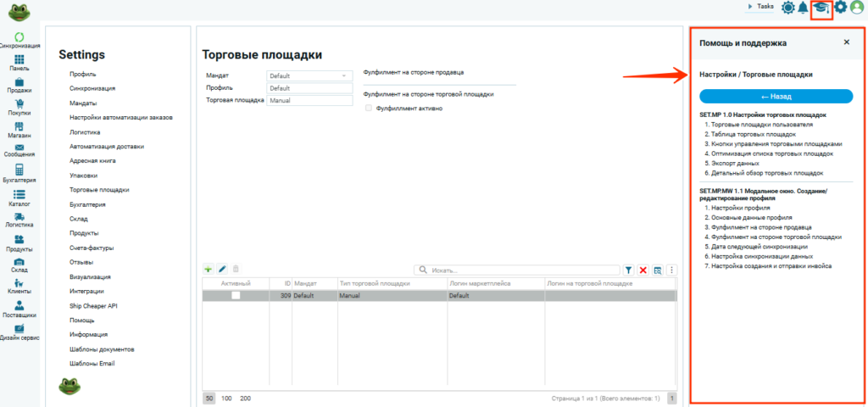Select Торговые площадки in Settings menu
Screen dimensions: 868x407
99,190
